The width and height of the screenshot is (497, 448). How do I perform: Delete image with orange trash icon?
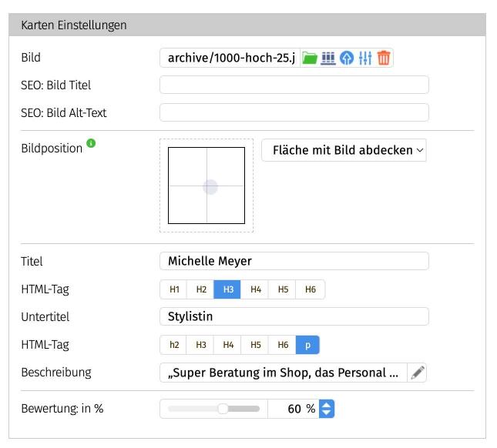[x=384, y=59]
